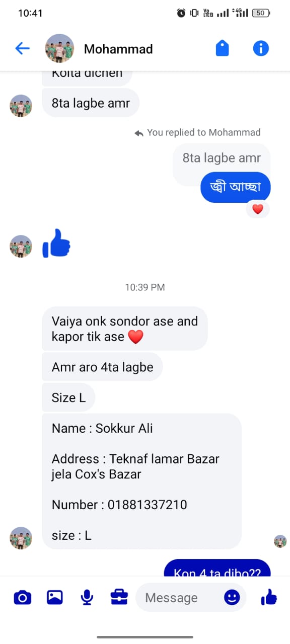
Task: Select the "Amr aro 4ta lagbe" message
Action: point(102,367)
